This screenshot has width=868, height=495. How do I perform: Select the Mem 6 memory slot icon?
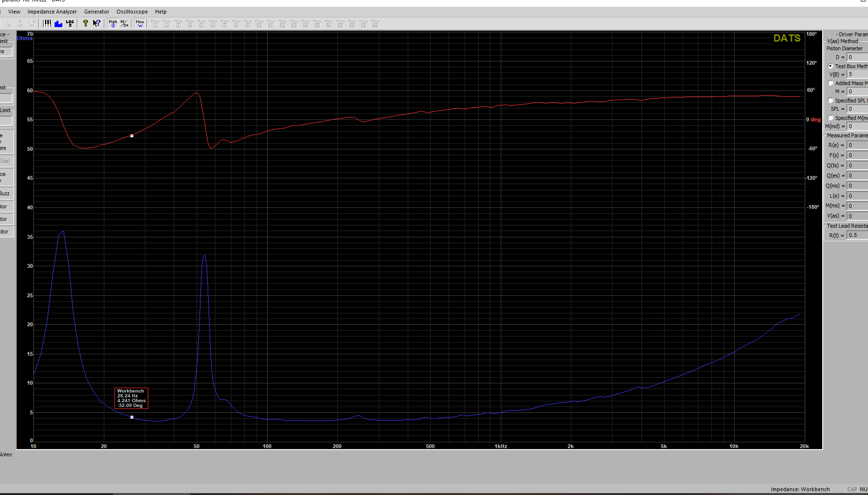point(213,23)
